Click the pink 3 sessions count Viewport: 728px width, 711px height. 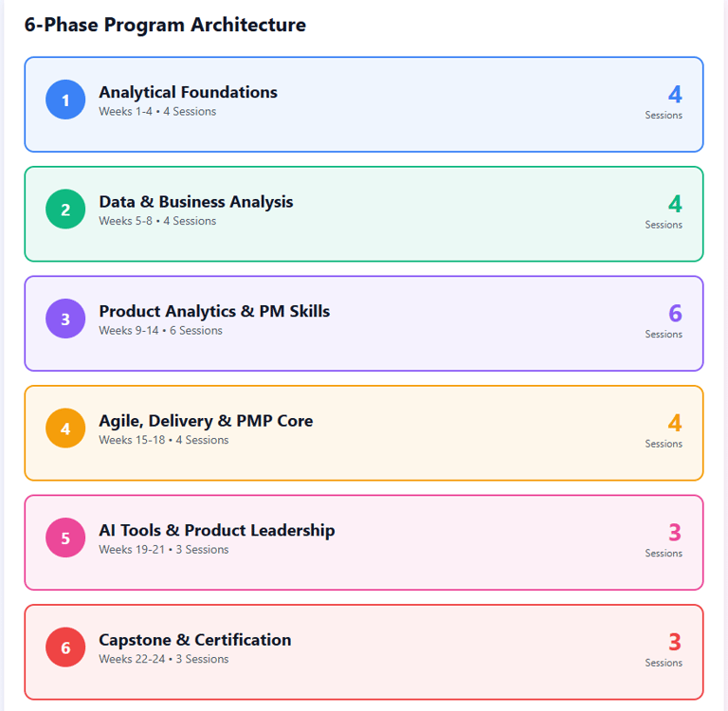click(674, 533)
